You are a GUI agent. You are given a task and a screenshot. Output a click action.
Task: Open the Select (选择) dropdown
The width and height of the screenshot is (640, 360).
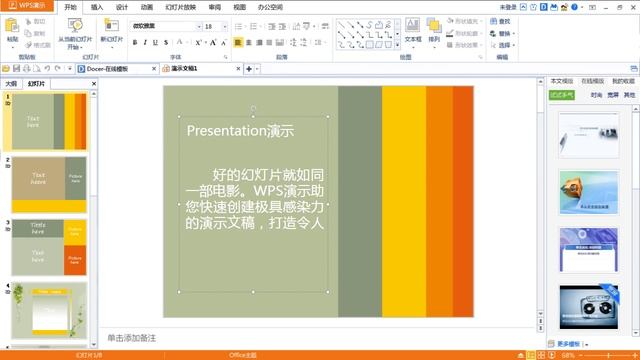(513, 45)
